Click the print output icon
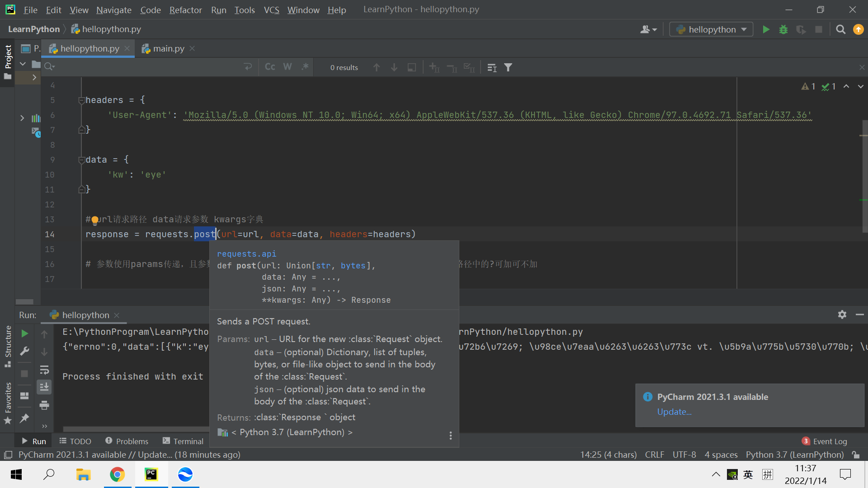This screenshot has width=868, height=488. point(44,405)
